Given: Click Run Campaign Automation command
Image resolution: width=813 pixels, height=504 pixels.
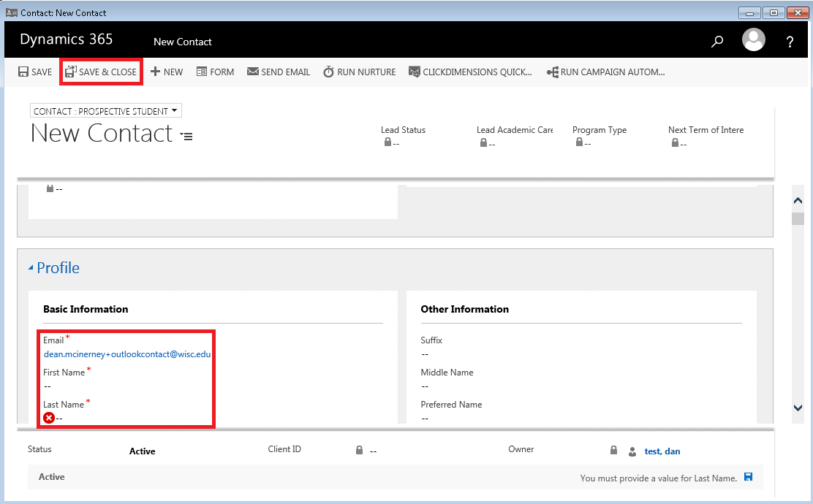Looking at the screenshot, I should click(605, 72).
